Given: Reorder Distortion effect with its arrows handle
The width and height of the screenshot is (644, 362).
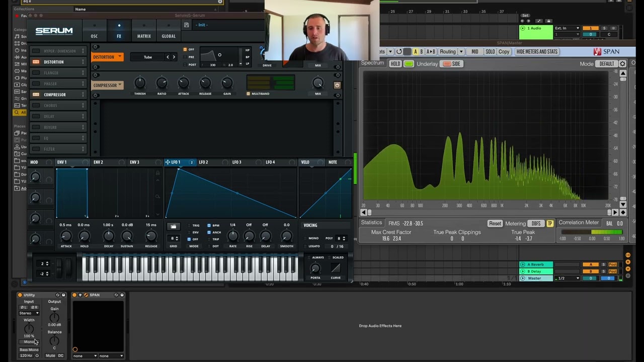Looking at the screenshot, I should (x=83, y=62).
